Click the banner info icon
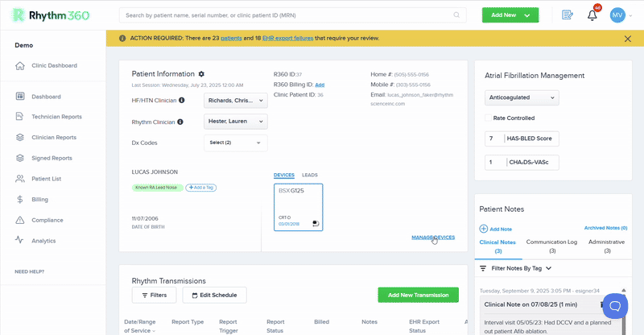Screen dimensions: 644x335 122,38
